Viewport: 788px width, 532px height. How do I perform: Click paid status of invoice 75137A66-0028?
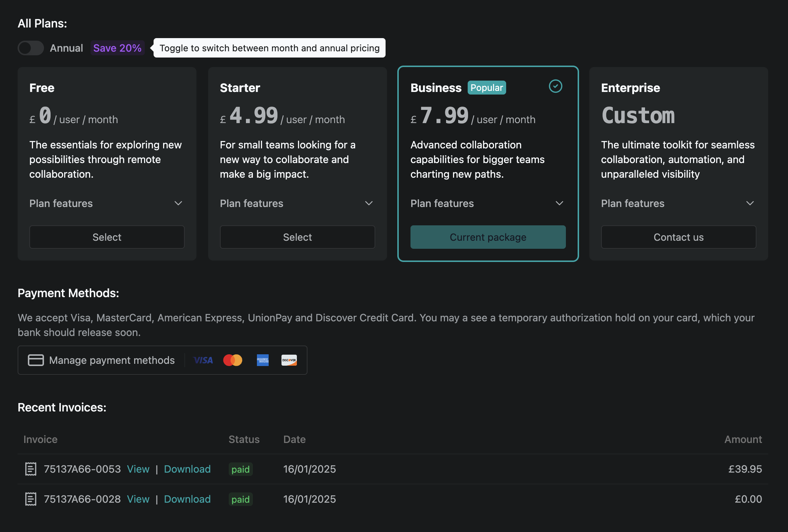coord(240,499)
